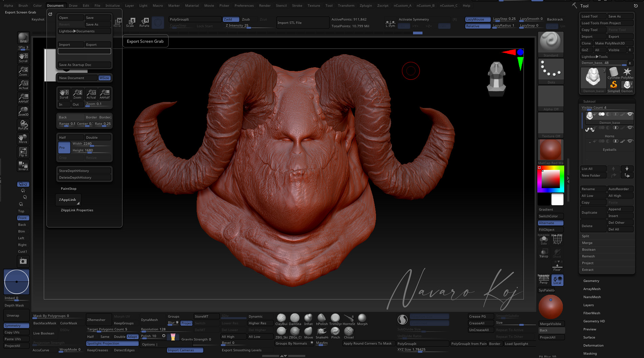Select the Morph brush icon

(362, 320)
